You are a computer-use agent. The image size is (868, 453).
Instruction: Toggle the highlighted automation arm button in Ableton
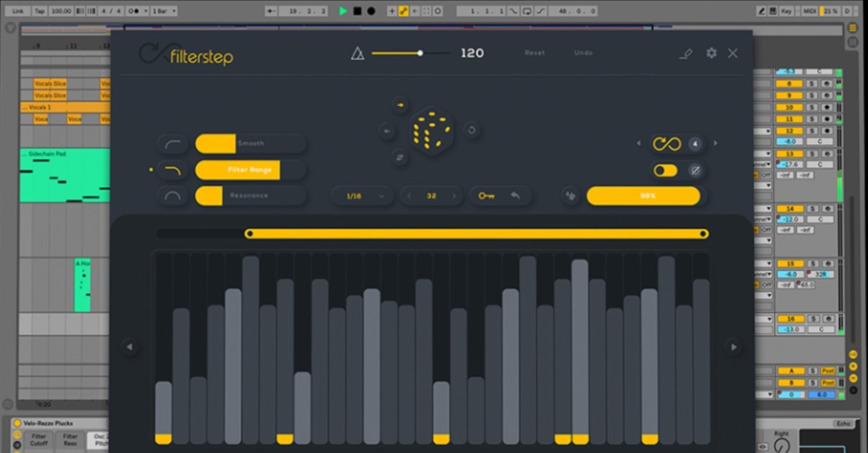[403, 11]
